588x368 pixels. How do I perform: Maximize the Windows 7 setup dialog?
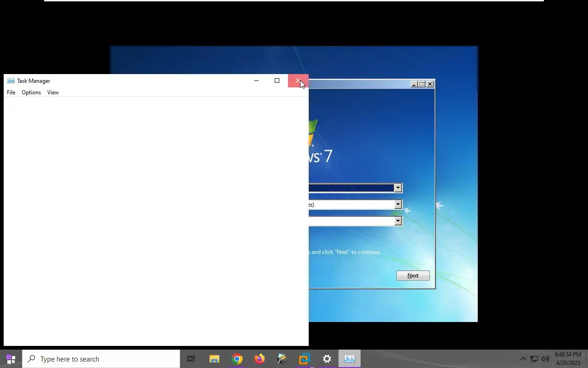point(422,84)
